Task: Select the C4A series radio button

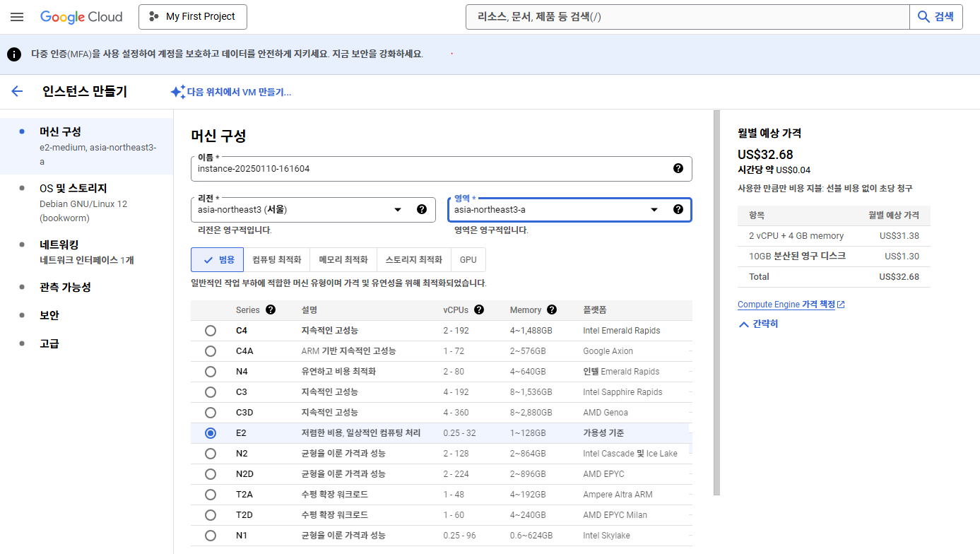Action: [211, 351]
